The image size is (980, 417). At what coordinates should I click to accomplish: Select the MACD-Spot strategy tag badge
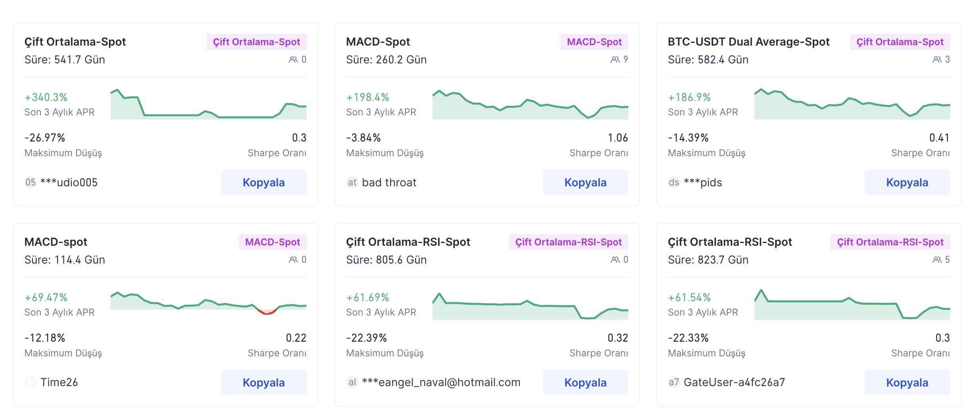(593, 42)
